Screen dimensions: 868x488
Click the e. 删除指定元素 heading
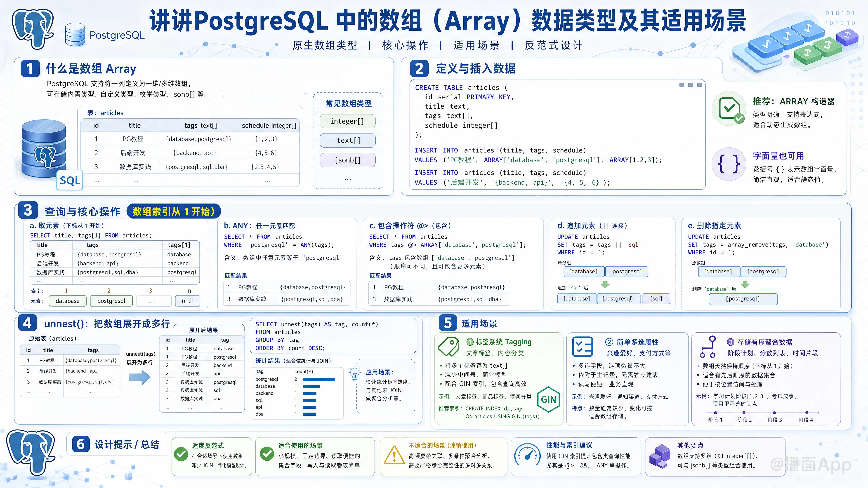pos(714,226)
